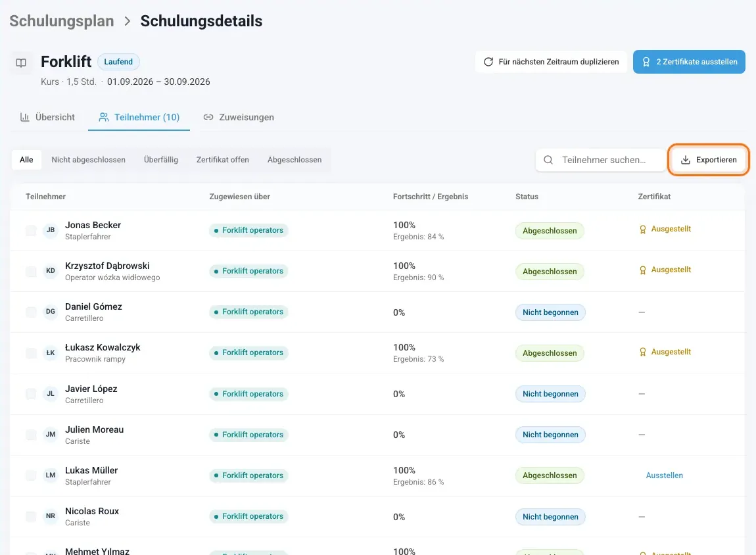
Task: Click the magnifier icon in the search field
Action: point(548,160)
